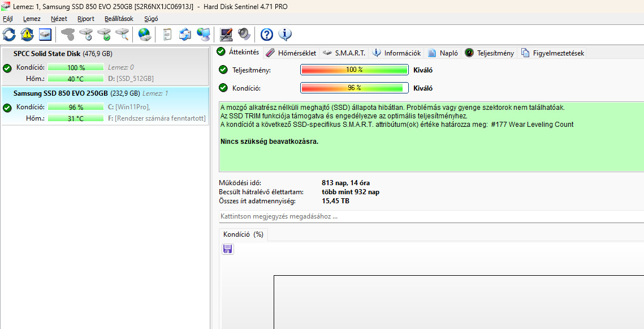
Task: Open the Figyelmeztetések tab
Action: click(552, 53)
